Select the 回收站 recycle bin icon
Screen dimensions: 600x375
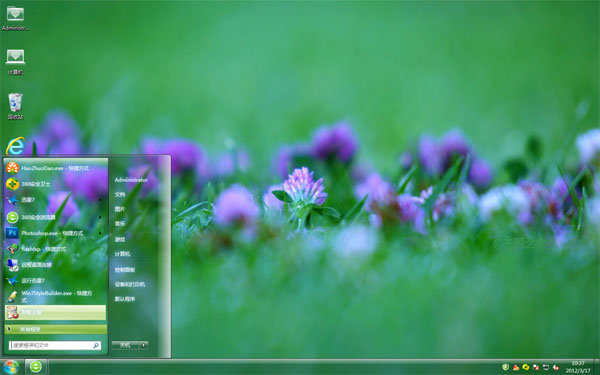click(15, 106)
